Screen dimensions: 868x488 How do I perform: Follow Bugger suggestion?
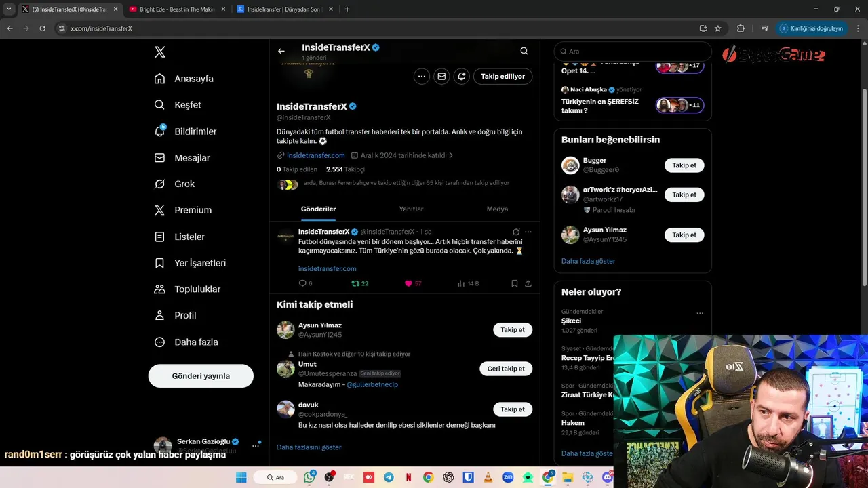(684, 165)
